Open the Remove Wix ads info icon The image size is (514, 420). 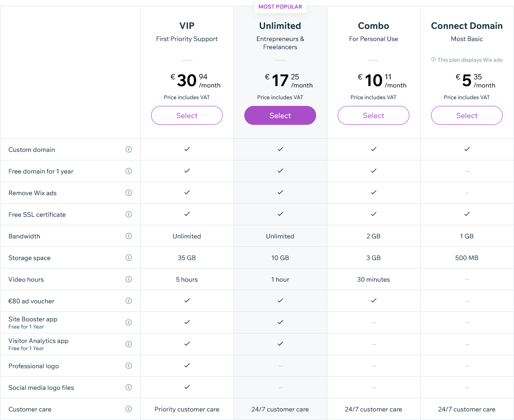click(128, 192)
